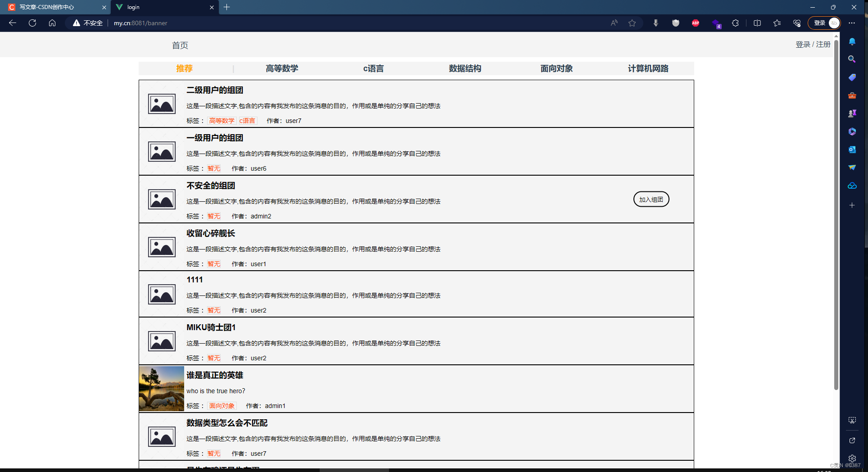Viewport: 868px width, 472px height.
Task: Open the 一级用户的组团 post title
Action: pyautogui.click(x=215, y=138)
